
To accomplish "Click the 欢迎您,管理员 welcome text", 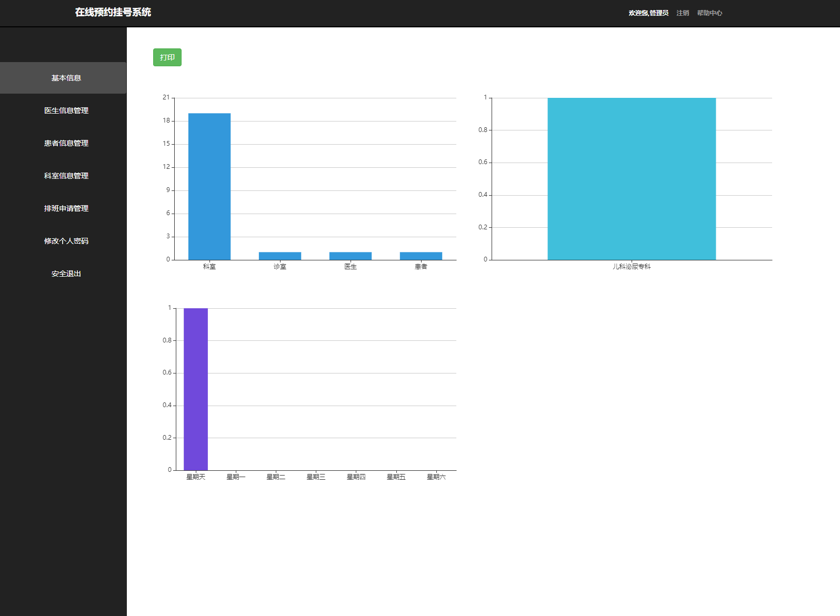I will pos(648,13).
